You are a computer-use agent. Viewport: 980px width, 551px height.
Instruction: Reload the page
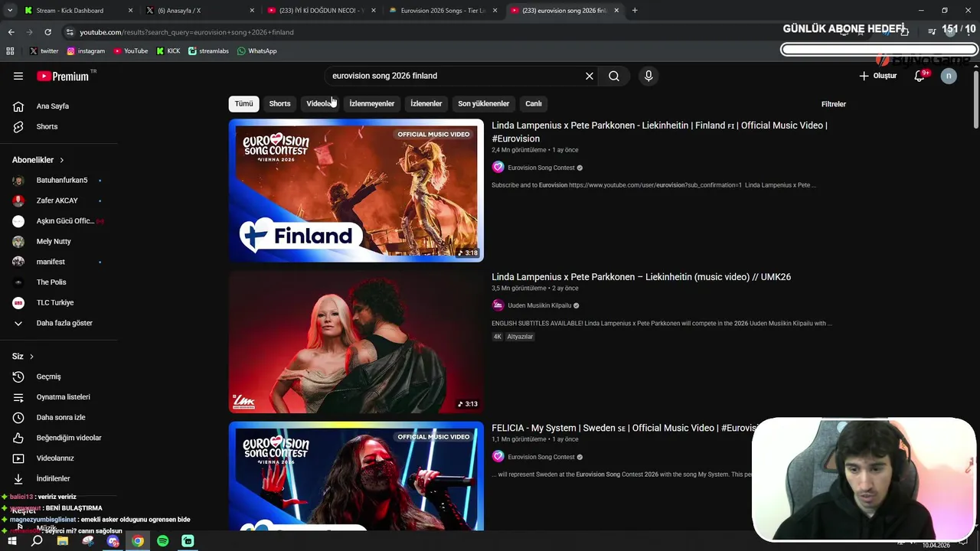(x=47, y=32)
